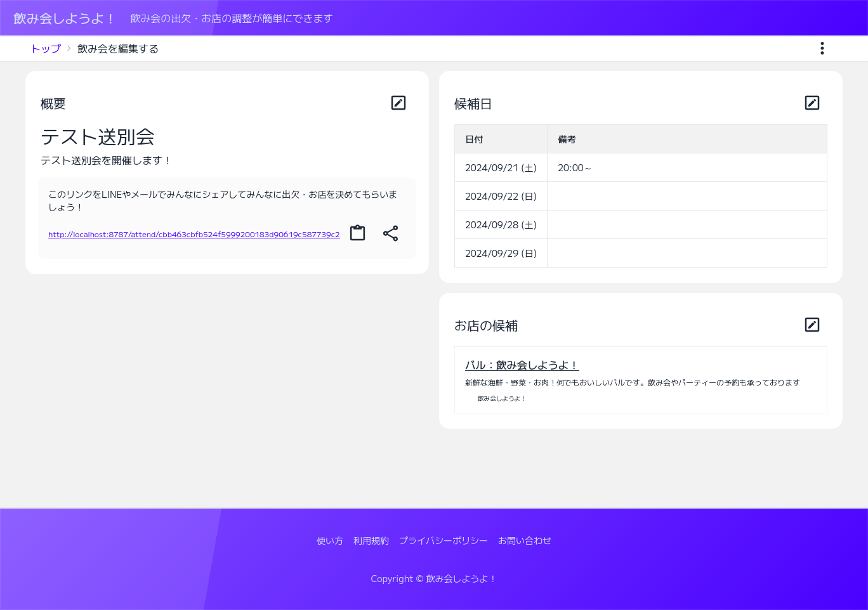Open the three-dot more options menu
The image size is (868, 610).
tap(822, 48)
